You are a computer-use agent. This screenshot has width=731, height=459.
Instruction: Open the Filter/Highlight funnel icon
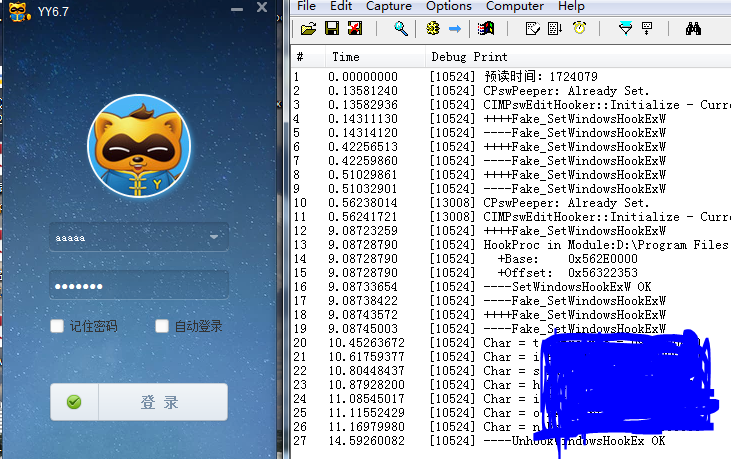pyautogui.click(x=625, y=28)
